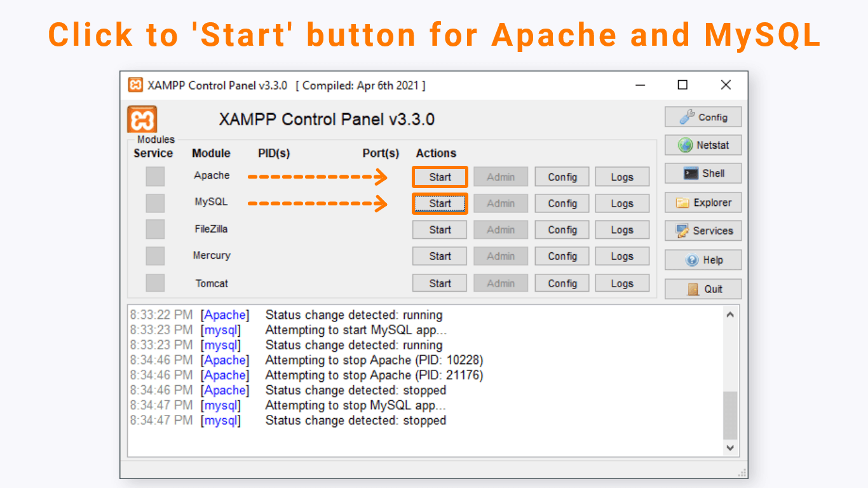The width and height of the screenshot is (868, 488).
Task: Select the Mercury module name
Action: coord(212,255)
